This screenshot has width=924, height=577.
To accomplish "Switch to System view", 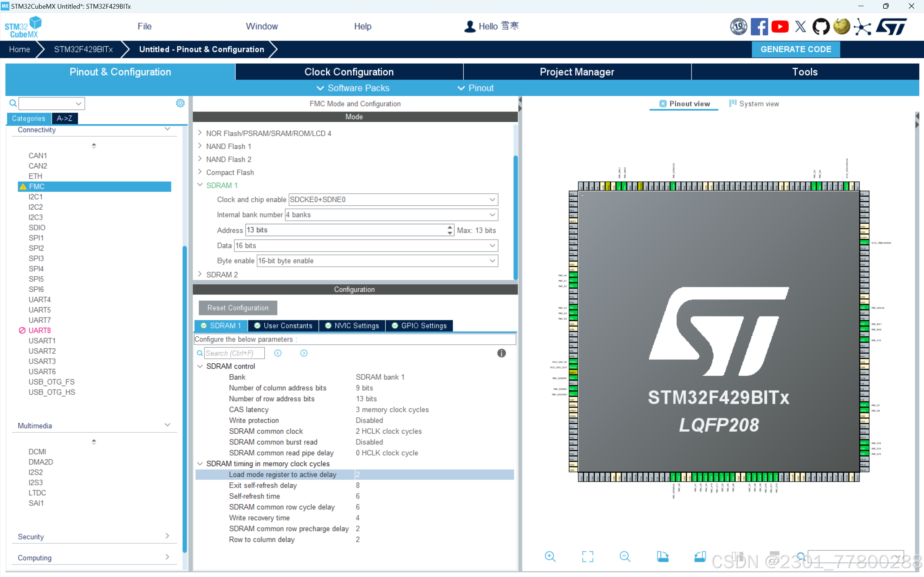I will (x=754, y=104).
